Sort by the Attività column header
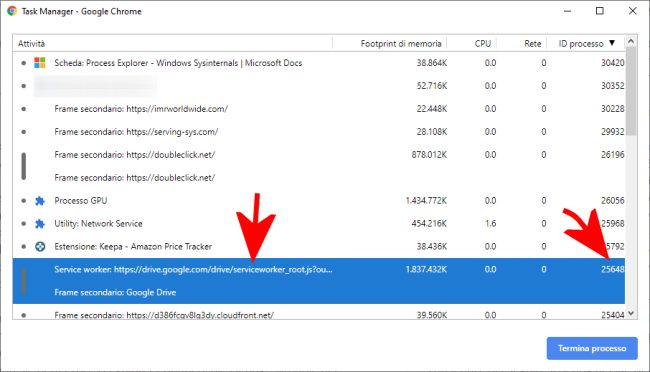 click(x=31, y=44)
